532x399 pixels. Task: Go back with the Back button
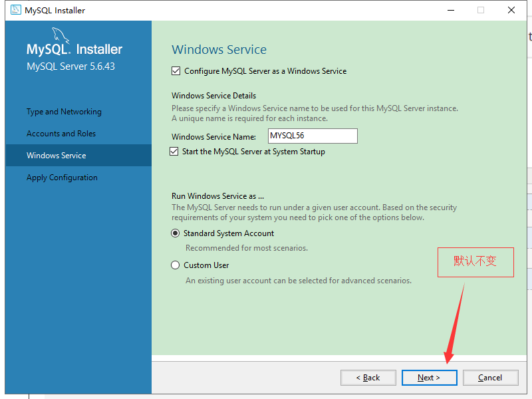[368, 378]
